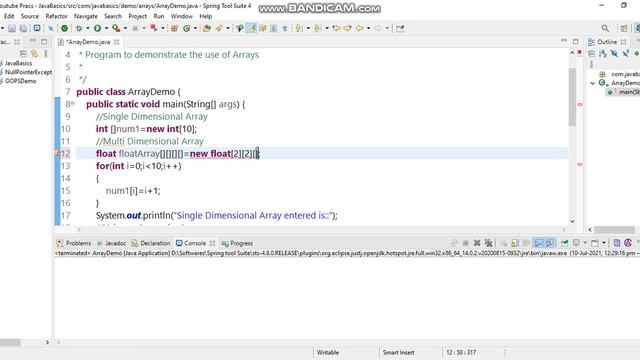
Task: Toggle Mark Occurrences in the toolbar
Action: [x=251, y=28]
